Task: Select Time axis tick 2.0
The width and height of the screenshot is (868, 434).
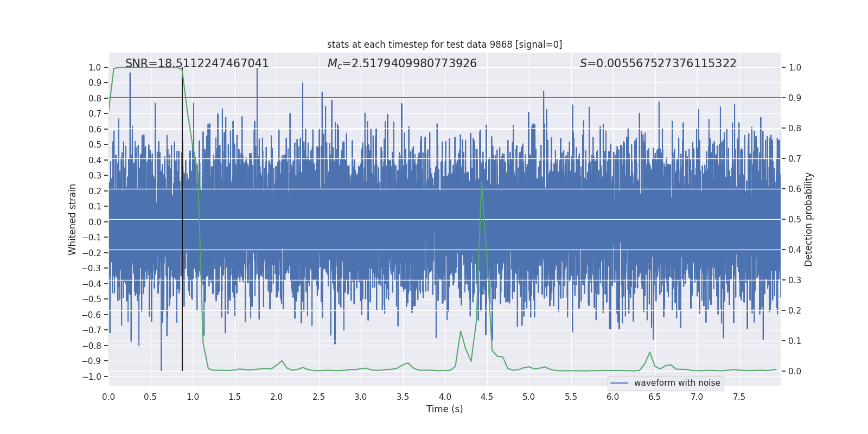Action: tap(277, 397)
